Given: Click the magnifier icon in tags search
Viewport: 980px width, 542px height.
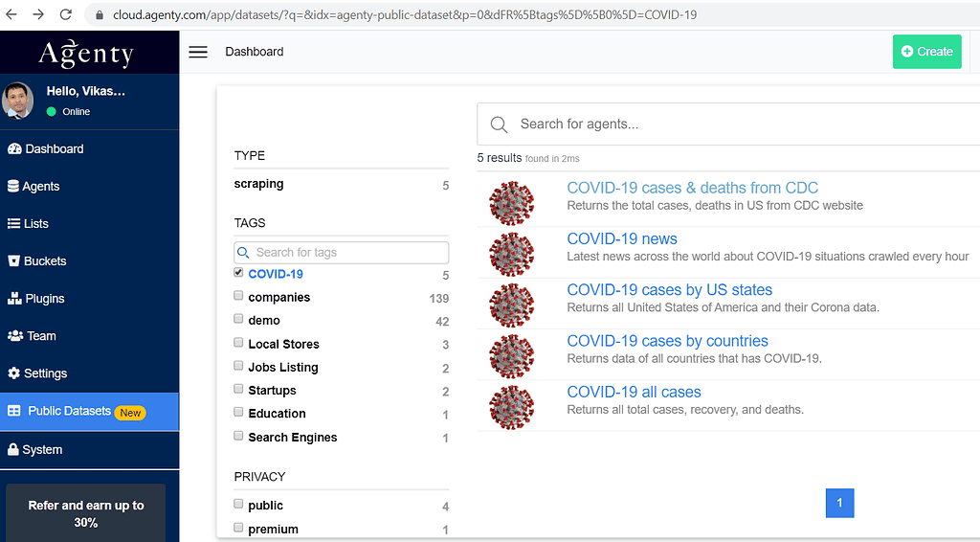Looking at the screenshot, I should [x=243, y=253].
